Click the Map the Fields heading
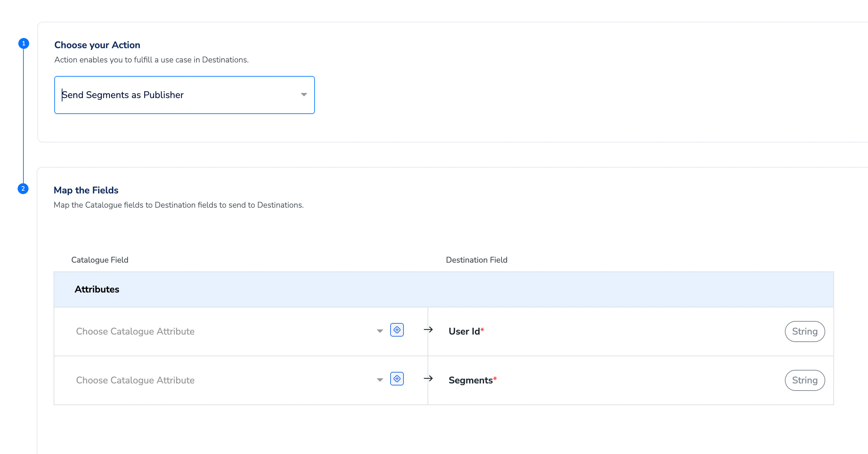The image size is (868, 454). click(x=86, y=190)
